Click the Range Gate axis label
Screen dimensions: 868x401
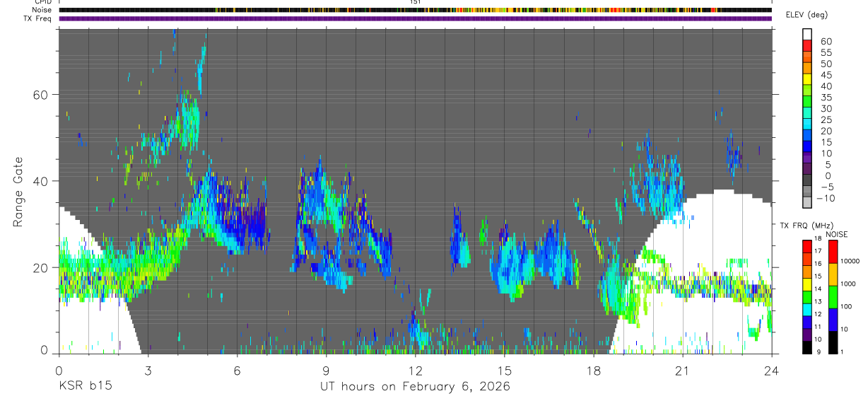click(x=18, y=192)
